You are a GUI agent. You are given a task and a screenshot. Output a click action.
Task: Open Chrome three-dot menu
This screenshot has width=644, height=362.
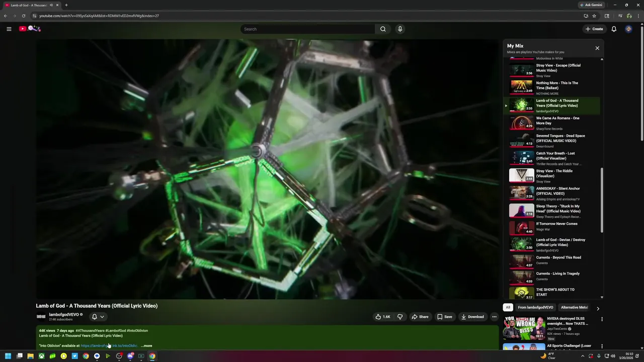pyautogui.click(x=638, y=16)
